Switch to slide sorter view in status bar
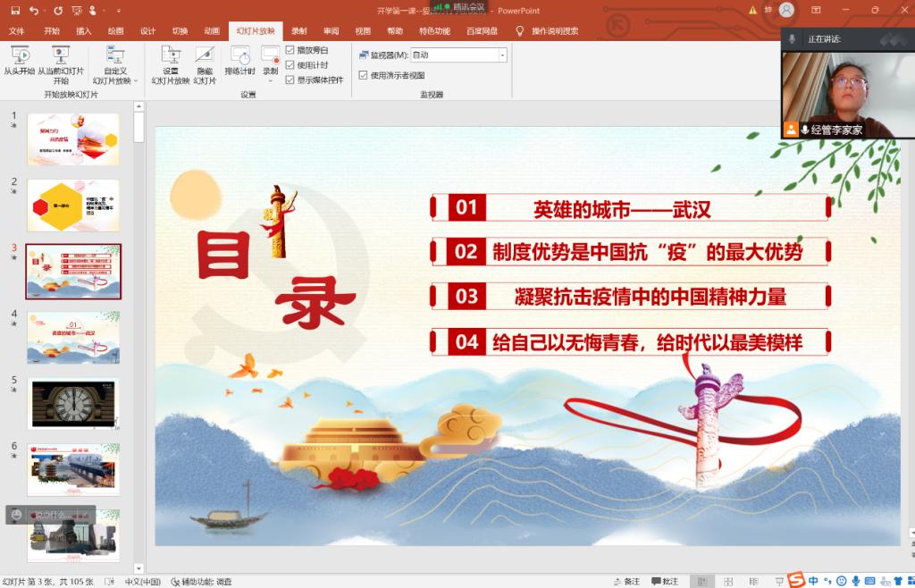The image size is (915, 588). coord(726,582)
